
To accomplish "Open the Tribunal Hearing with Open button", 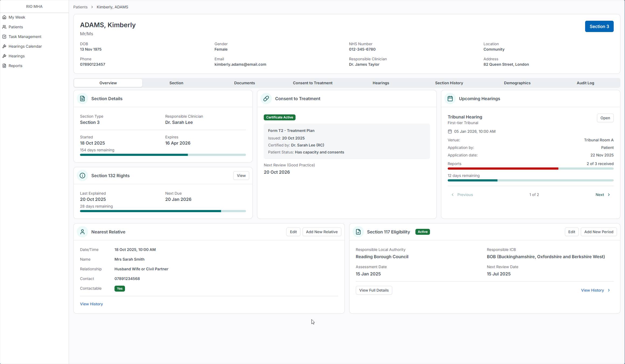I will [x=605, y=118].
